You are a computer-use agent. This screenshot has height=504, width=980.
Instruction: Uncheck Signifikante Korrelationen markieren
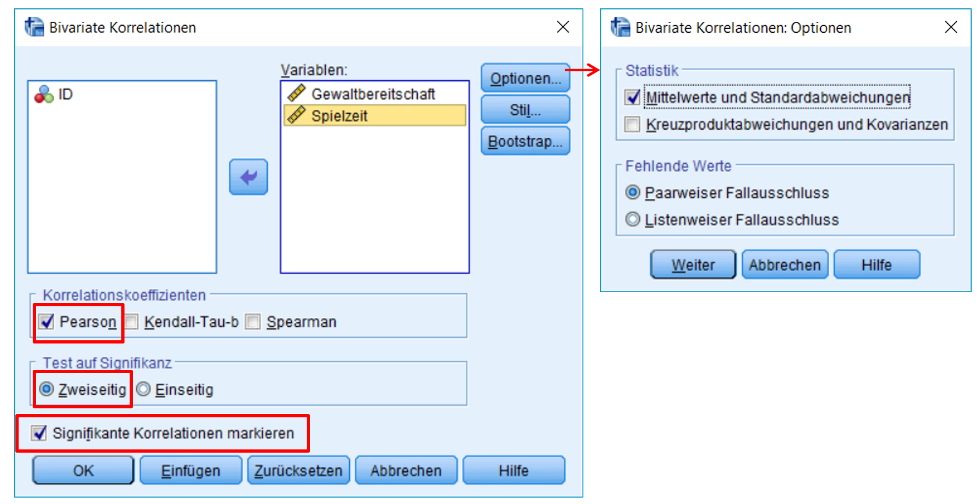(39, 433)
